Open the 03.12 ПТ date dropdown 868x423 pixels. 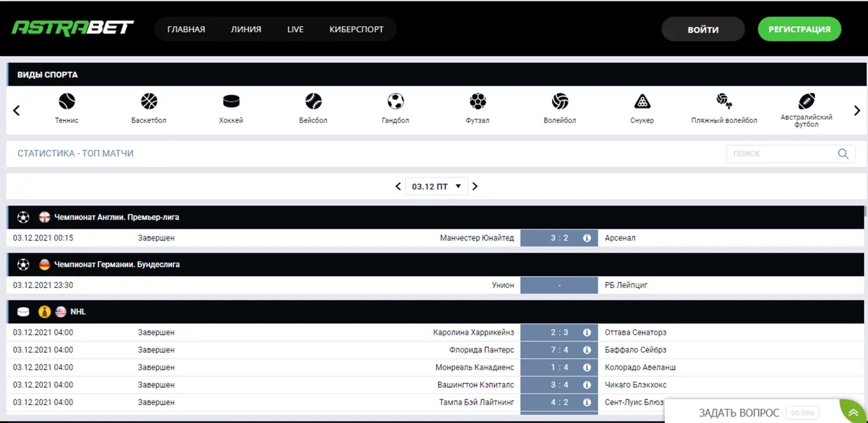tap(437, 186)
